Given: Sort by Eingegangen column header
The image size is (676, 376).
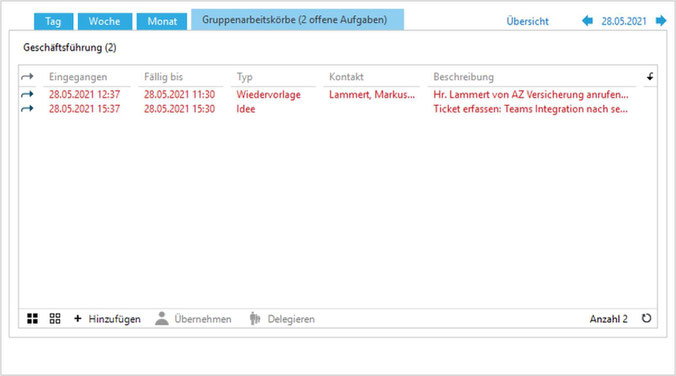Looking at the screenshot, I should pyautogui.click(x=78, y=77).
